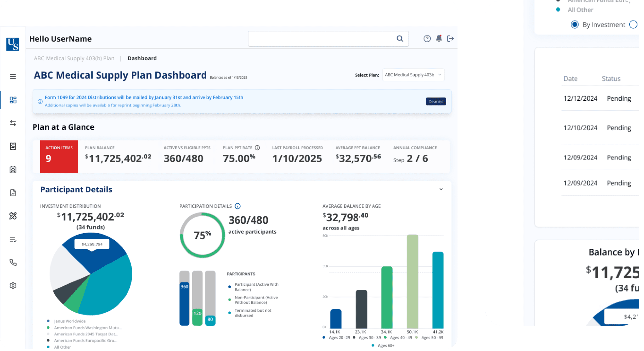Click the Plan PPT Rate info icon
Image resolution: width=644 pixels, height=351 pixels.
257,148
